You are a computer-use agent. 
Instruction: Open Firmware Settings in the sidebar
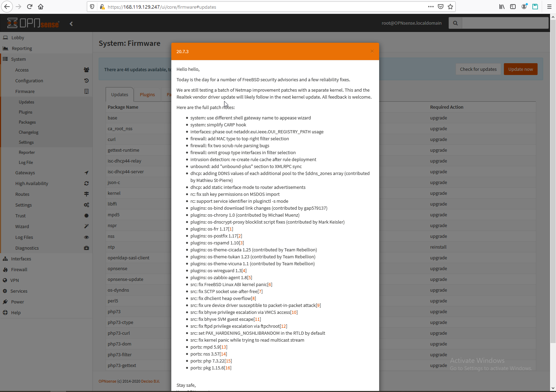[x=26, y=142]
